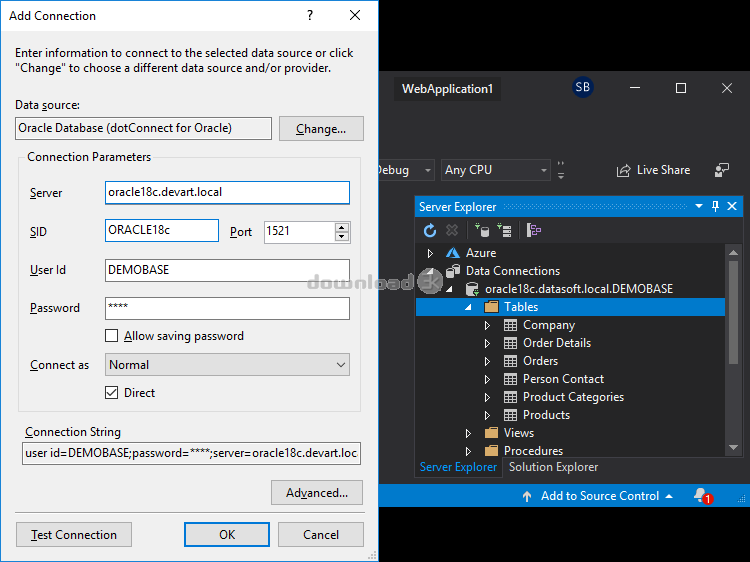Open the feedback icon next to Live Share
This screenshot has width=750, height=562.
point(721,170)
